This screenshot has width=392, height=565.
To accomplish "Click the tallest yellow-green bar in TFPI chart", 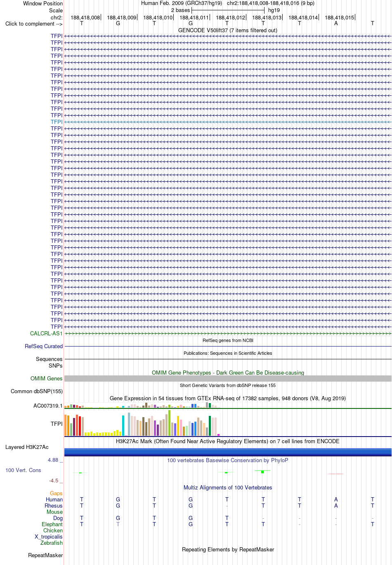I will [170, 423].
